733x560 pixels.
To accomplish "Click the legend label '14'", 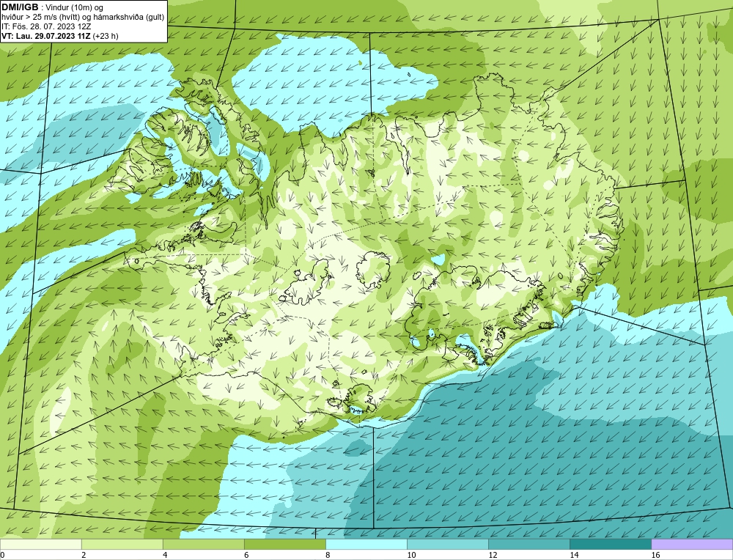I will 574,555.
